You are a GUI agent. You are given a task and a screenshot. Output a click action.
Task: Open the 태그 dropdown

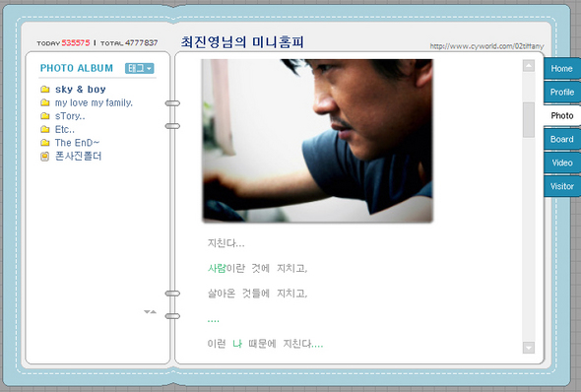[139, 68]
